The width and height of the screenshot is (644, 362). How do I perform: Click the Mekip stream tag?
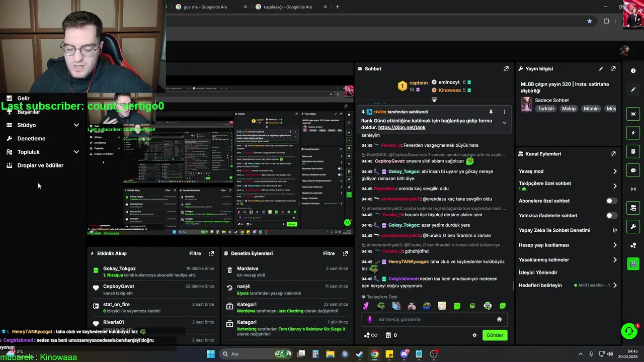569,109
